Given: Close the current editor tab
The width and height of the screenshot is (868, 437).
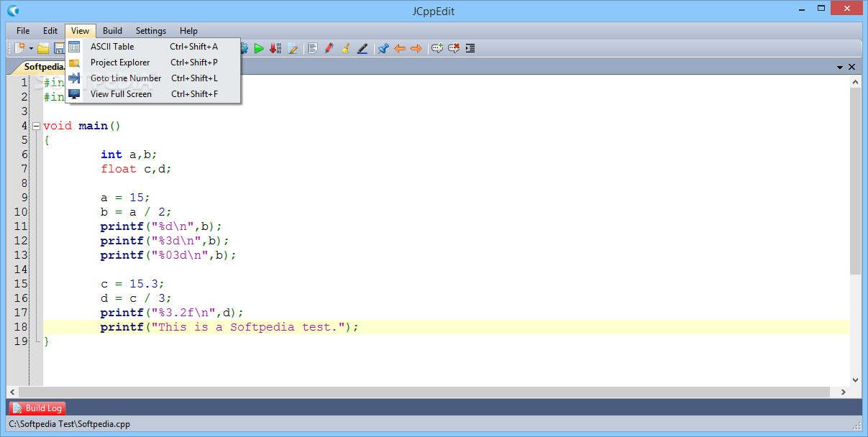Looking at the screenshot, I should click(851, 67).
